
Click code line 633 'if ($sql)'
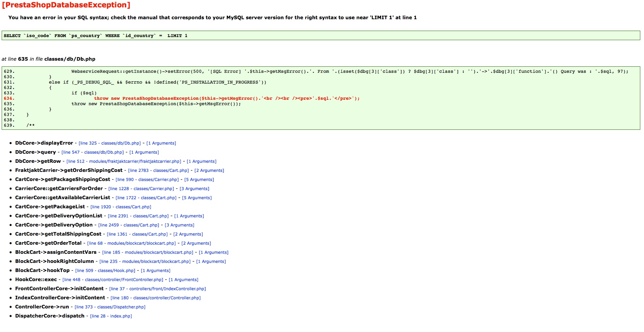coord(84,93)
